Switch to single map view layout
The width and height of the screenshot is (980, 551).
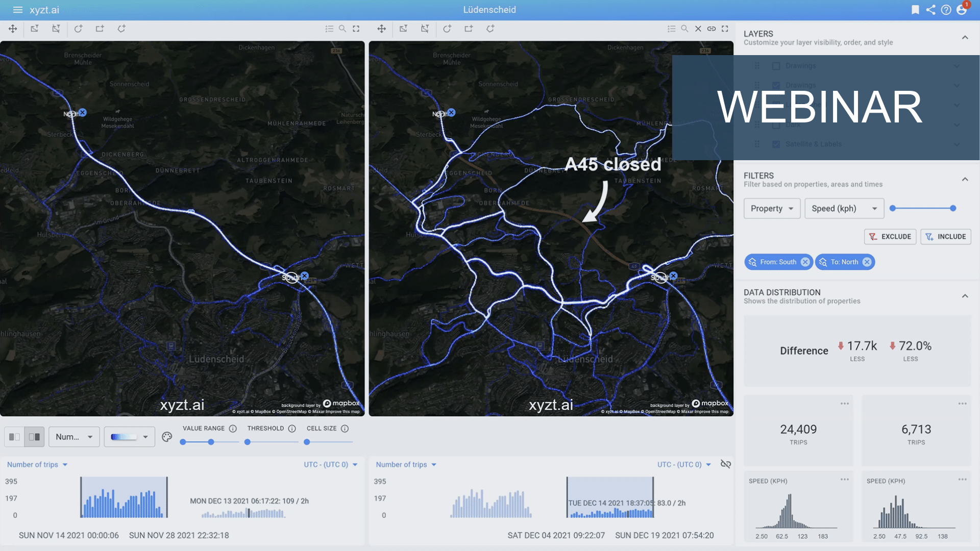point(14,437)
